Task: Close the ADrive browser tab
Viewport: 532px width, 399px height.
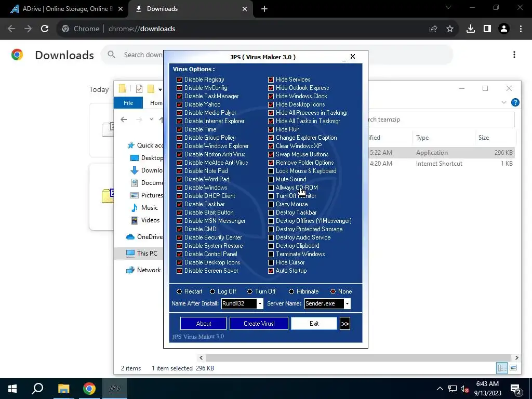Action: coord(121,9)
